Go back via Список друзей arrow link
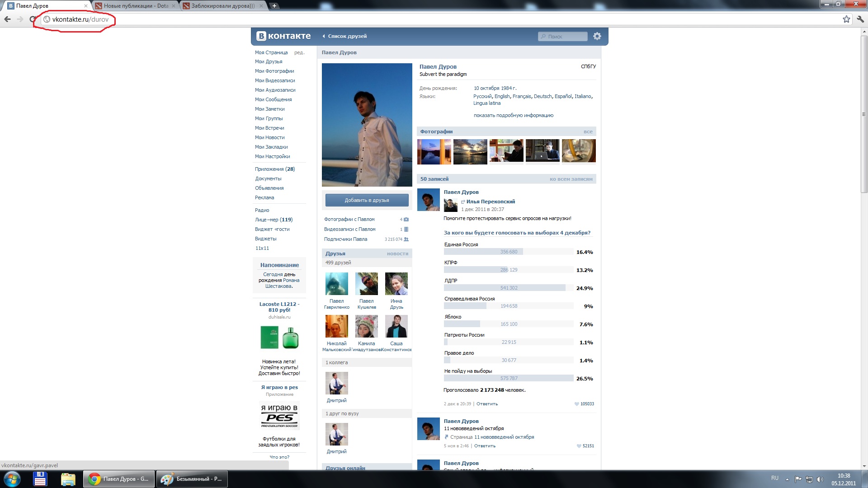The image size is (868, 488). point(344,36)
